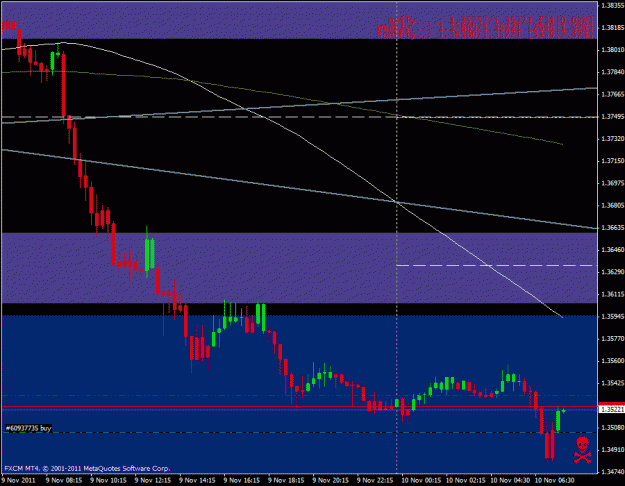Click price axis label 1.37150

coord(613,161)
